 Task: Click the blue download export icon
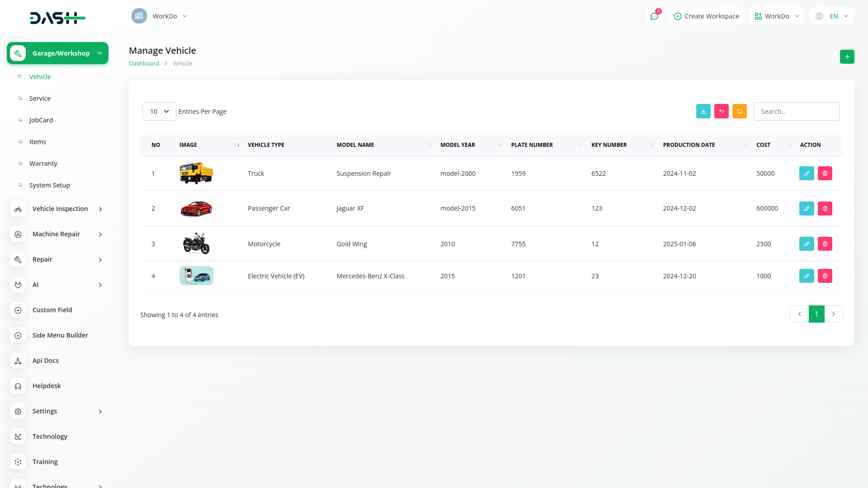703,111
